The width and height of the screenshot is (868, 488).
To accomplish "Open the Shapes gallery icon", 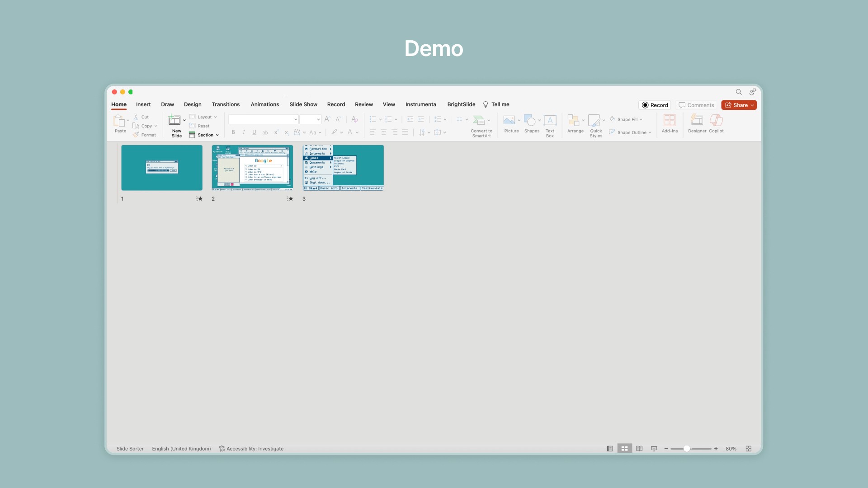I will tap(529, 121).
